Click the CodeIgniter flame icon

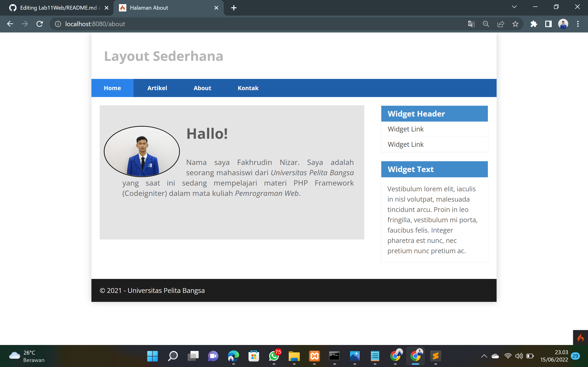click(x=581, y=337)
